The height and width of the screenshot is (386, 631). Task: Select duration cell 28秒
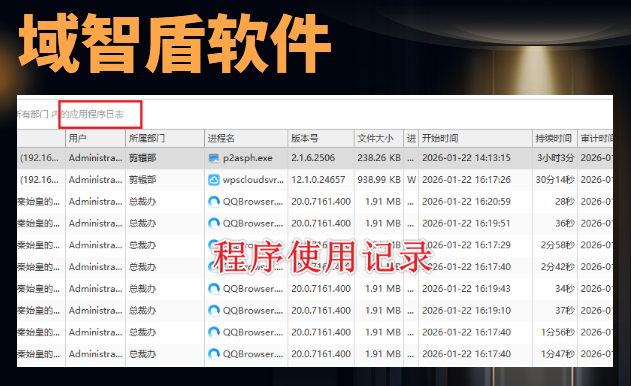coord(565,201)
